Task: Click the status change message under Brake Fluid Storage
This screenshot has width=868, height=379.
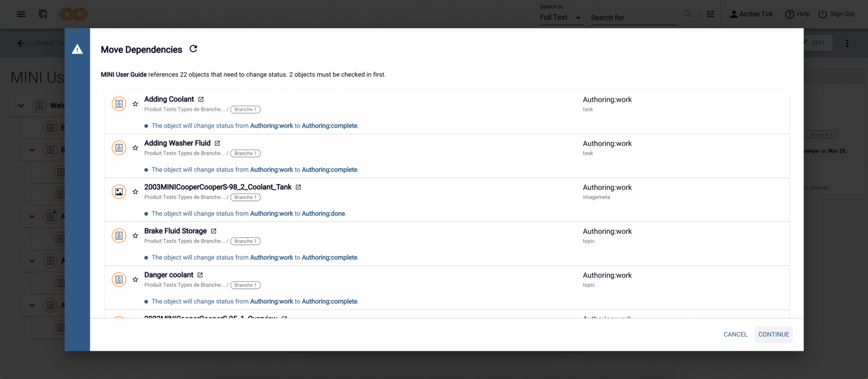Action: (255, 258)
